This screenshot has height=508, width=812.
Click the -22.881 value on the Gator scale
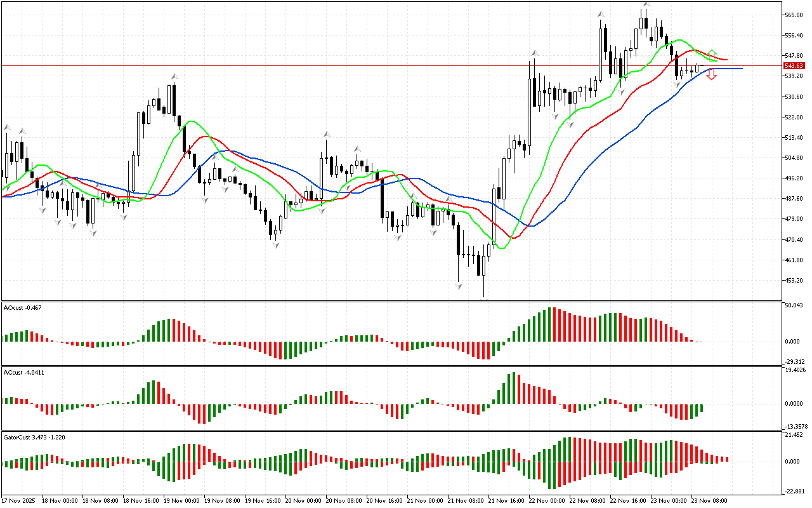795,491
